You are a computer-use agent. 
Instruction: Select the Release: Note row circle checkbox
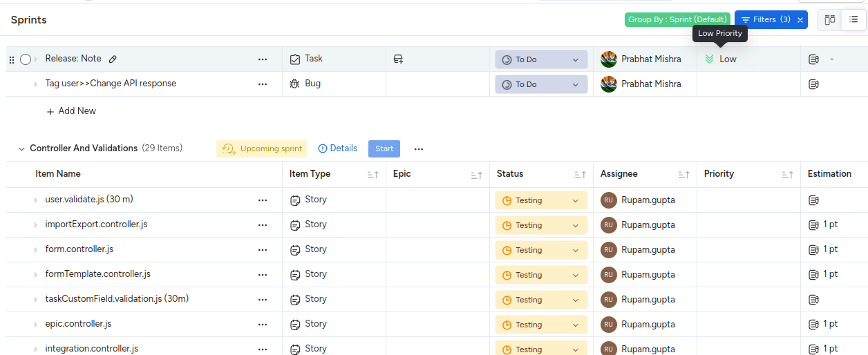click(x=26, y=59)
